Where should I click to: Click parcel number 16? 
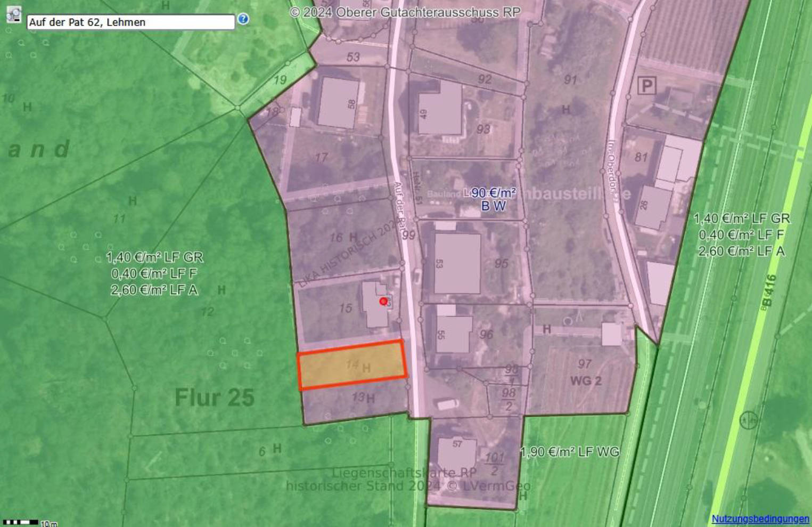pyautogui.click(x=335, y=238)
